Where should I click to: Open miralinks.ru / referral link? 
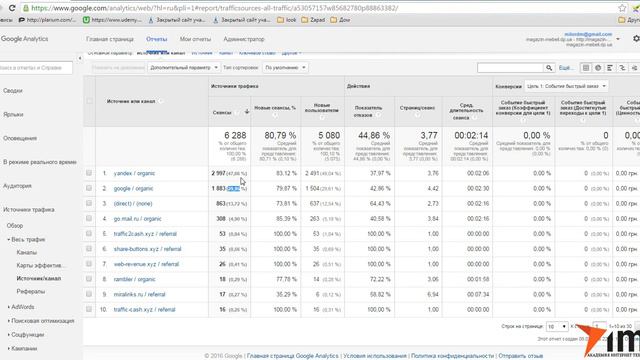coord(139,294)
